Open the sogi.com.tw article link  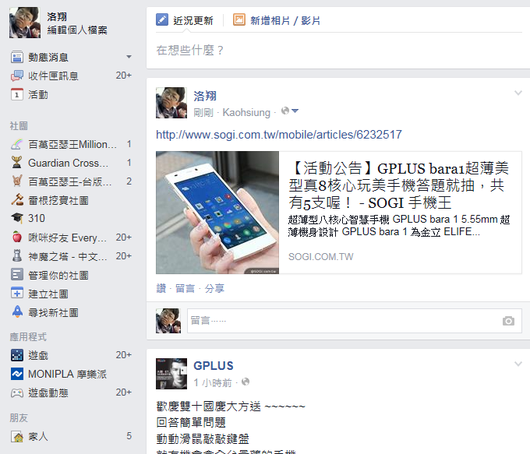coord(279,135)
